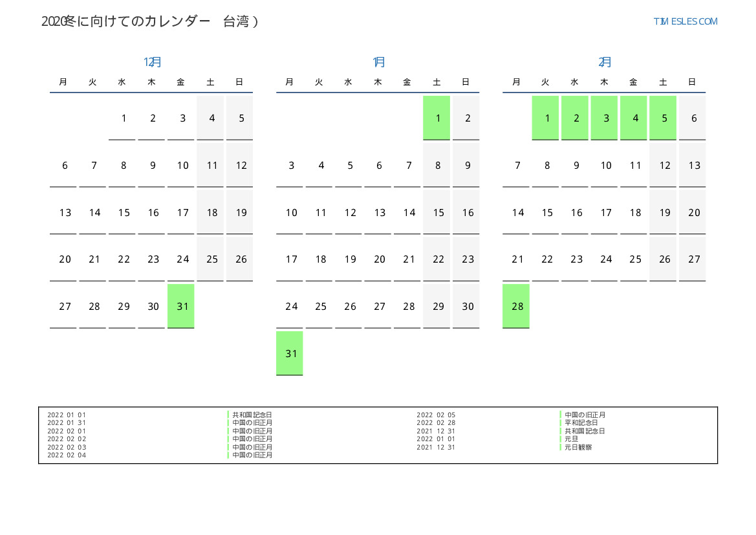Image resolution: width=756 pixels, height=535 pixels.
Task: Pick January 24 in the 1月 calendar
Action: tap(289, 307)
